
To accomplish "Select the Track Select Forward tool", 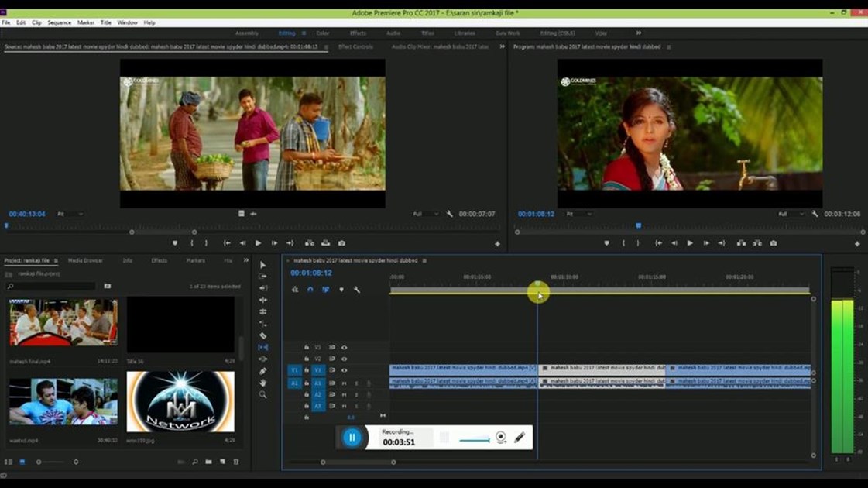I will pyautogui.click(x=263, y=277).
